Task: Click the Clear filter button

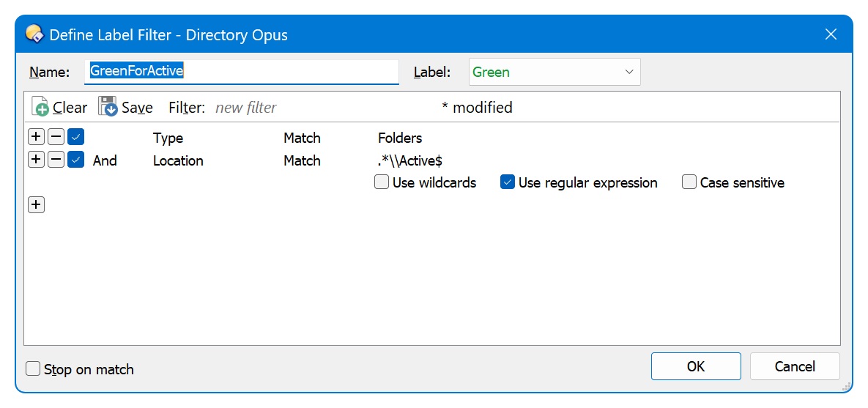Action: click(x=59, y=108)
